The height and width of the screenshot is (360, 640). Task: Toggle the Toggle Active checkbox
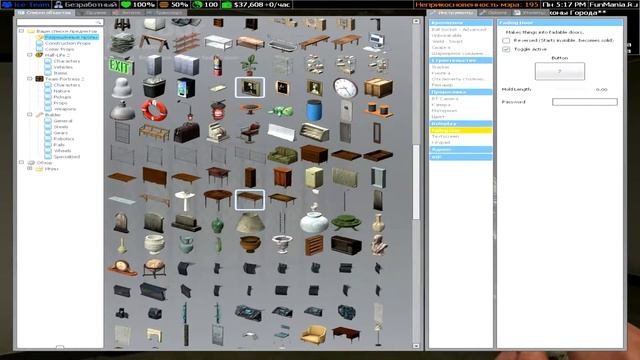coord(506,49)
